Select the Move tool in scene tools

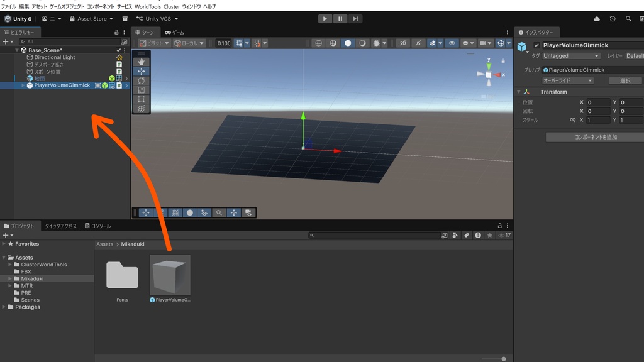coord(142,72)
